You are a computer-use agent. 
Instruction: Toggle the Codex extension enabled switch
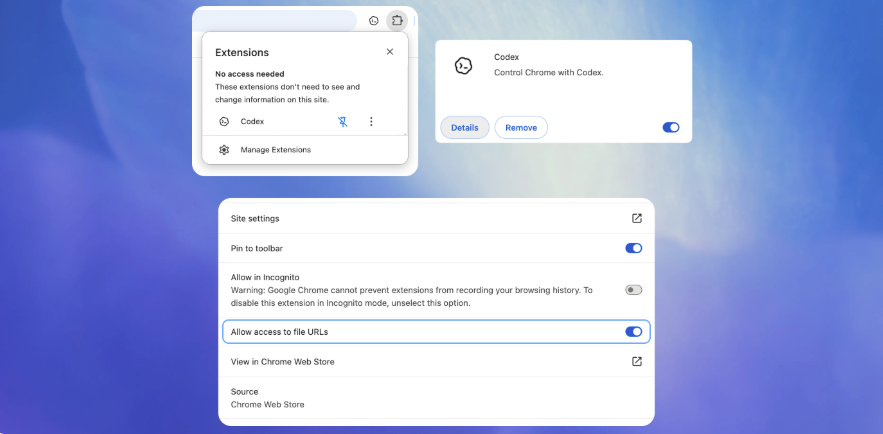[671, 128]
